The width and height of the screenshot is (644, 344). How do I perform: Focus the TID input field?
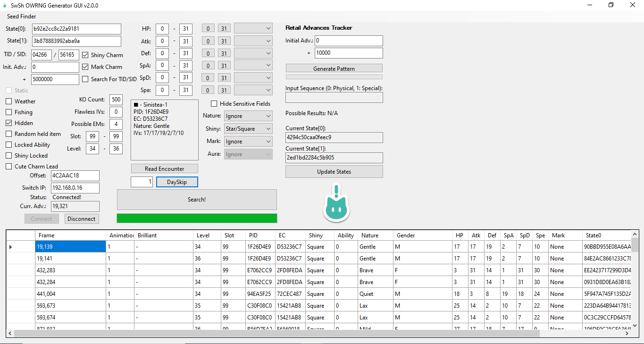coord(42,55)
